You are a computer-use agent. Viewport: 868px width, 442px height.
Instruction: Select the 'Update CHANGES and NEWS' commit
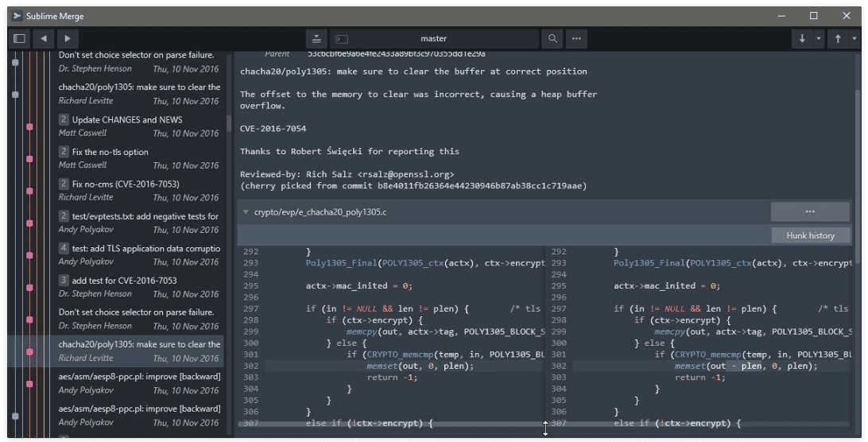pyautogui.click(x=139, y=126)
